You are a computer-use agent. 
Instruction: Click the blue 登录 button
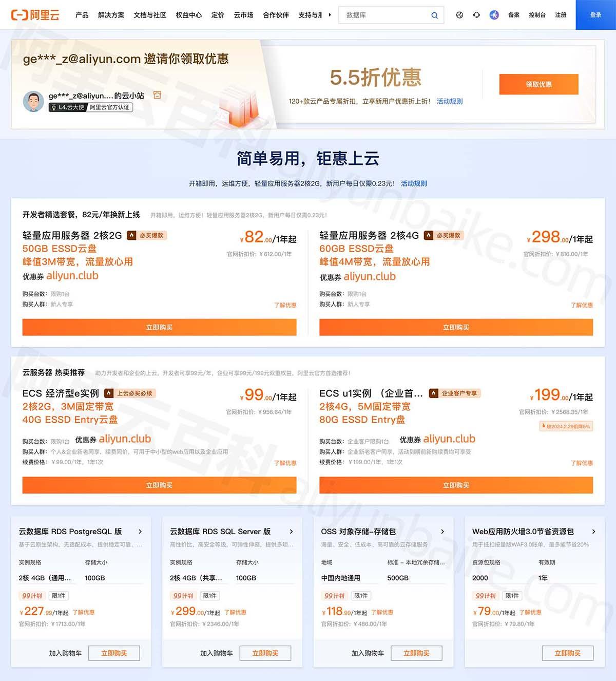595,15
